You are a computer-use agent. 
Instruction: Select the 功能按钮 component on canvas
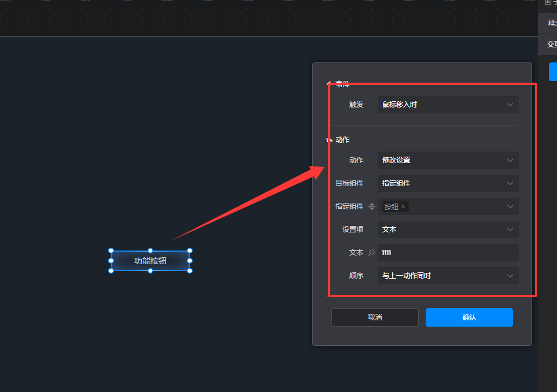pos(150,261)
